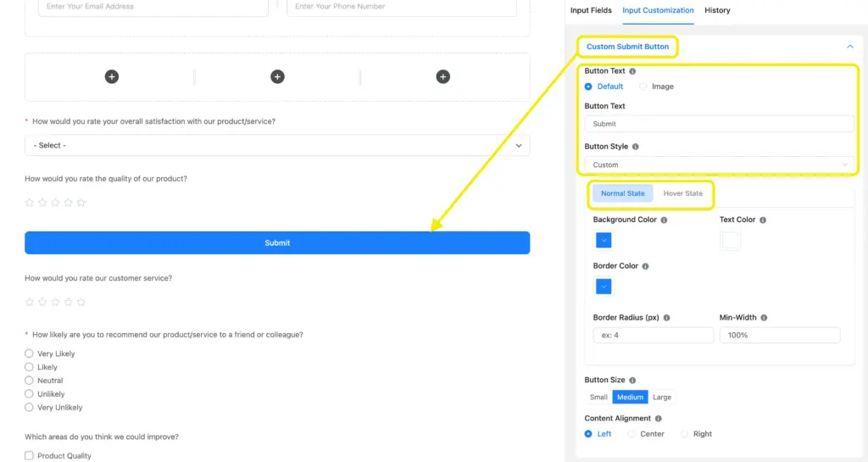Show info for Button Style
The width and height of the screenshot is (868, 462).
(x=636, y=147)
